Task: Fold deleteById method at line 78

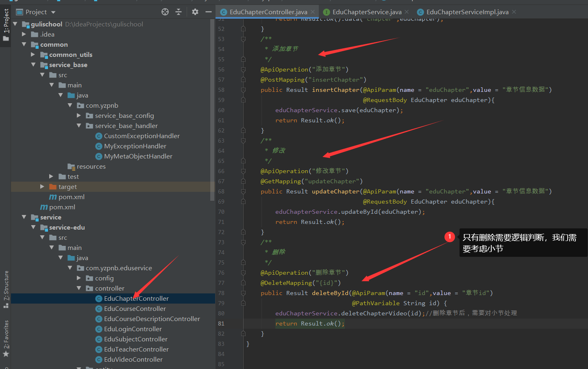Action: click(x=243, y=293)
